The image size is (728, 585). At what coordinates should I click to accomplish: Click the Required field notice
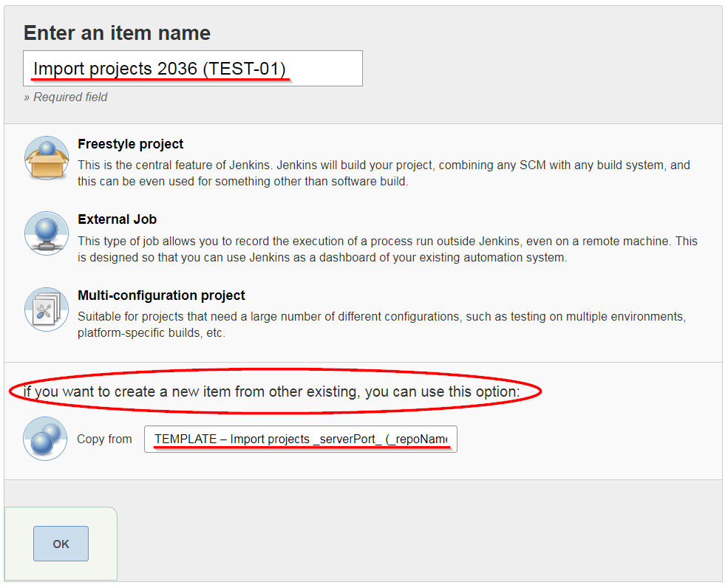coord(65,97)
